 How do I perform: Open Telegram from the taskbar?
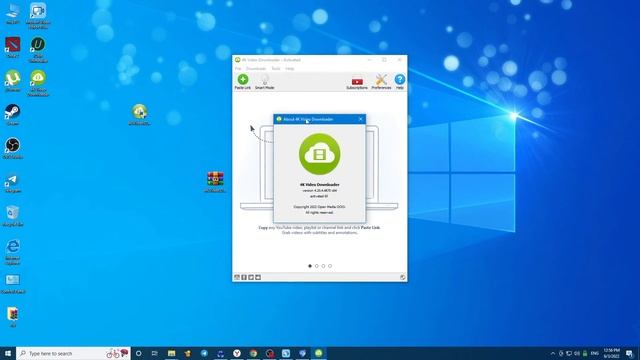pos(204,353)
